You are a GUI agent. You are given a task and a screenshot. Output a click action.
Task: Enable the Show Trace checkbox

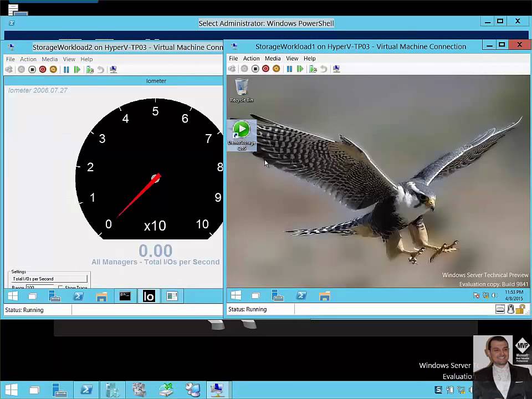click(60, 288)
